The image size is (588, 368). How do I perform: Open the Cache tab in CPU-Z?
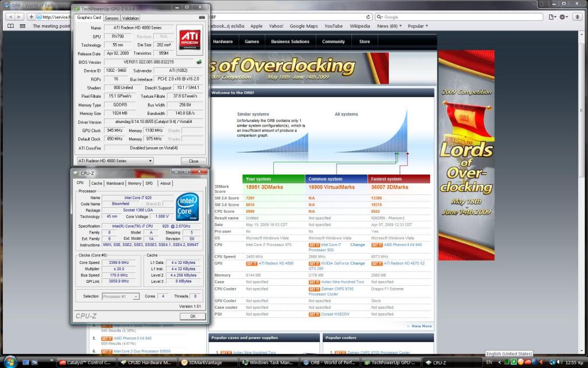point(96,183)
